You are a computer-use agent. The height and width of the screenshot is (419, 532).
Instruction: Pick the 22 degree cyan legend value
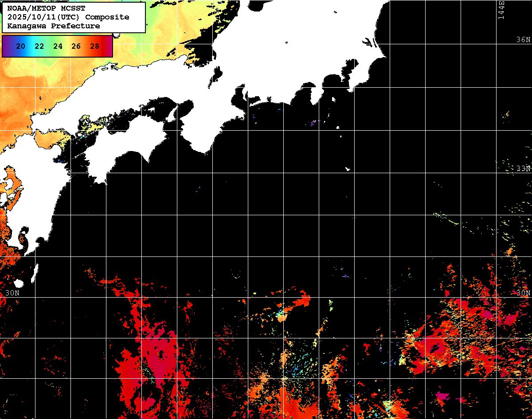click(39, 46)
